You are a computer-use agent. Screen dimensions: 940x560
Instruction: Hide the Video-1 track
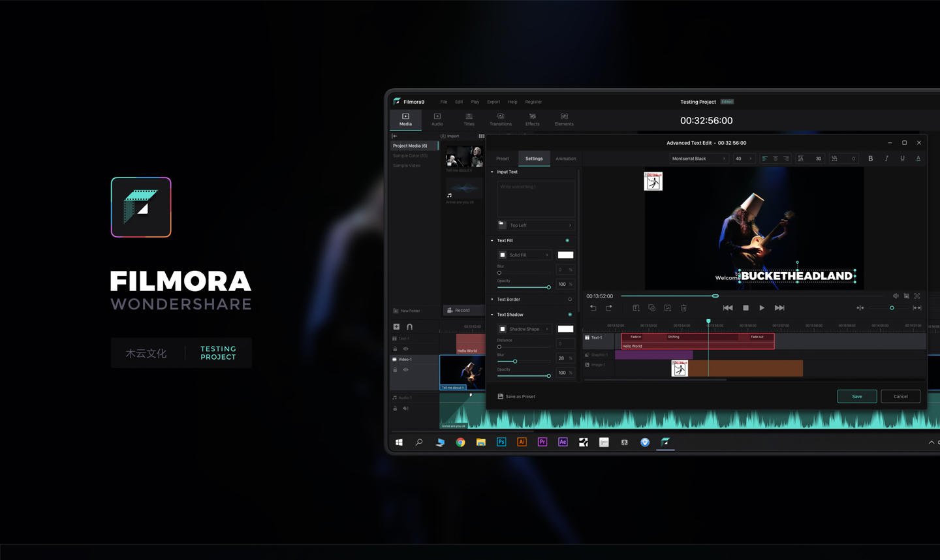pos(405,370)
